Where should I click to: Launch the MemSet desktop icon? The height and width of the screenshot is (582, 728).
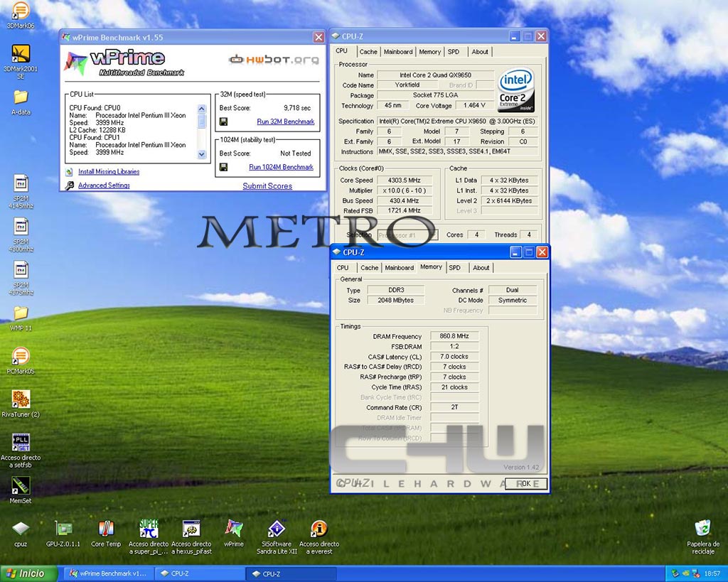coord(21,485)
